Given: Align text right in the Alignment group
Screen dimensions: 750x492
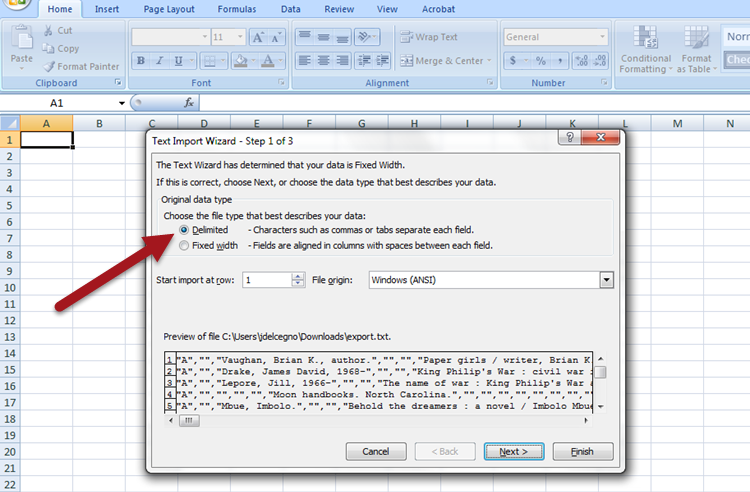Looking at the screenshot, I should click(342, 61).
